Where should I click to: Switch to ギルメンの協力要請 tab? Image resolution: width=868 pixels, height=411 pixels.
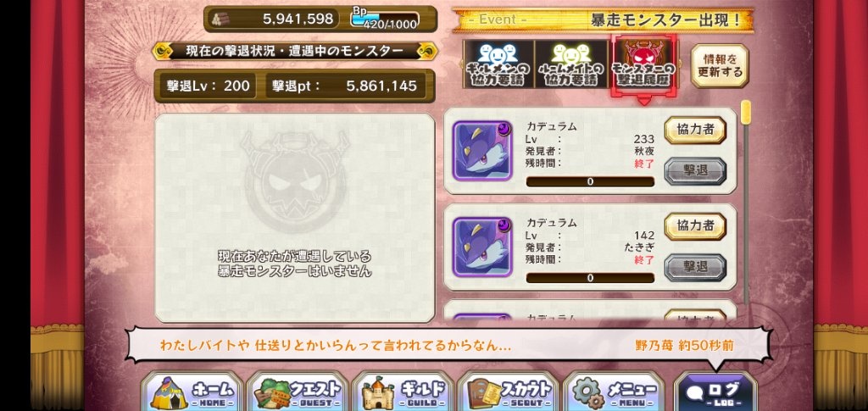[x=498, y=64]
